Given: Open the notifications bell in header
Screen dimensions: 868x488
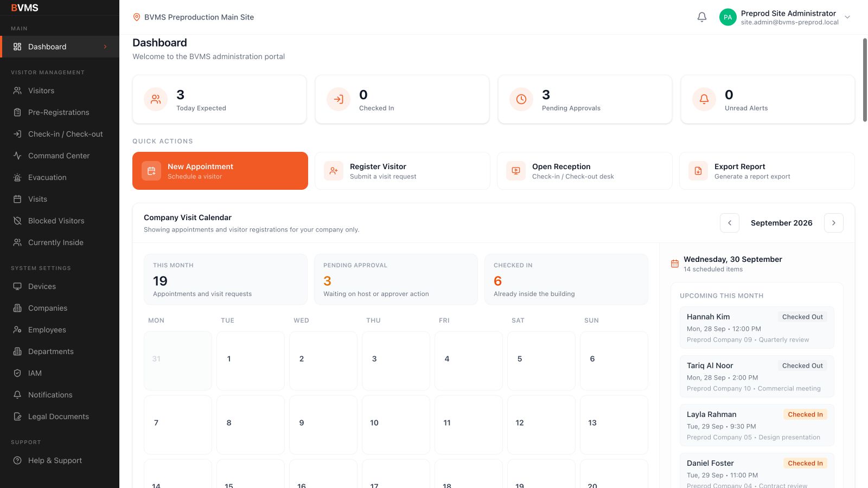Looking at the screenshot, I should click(702, 17).
